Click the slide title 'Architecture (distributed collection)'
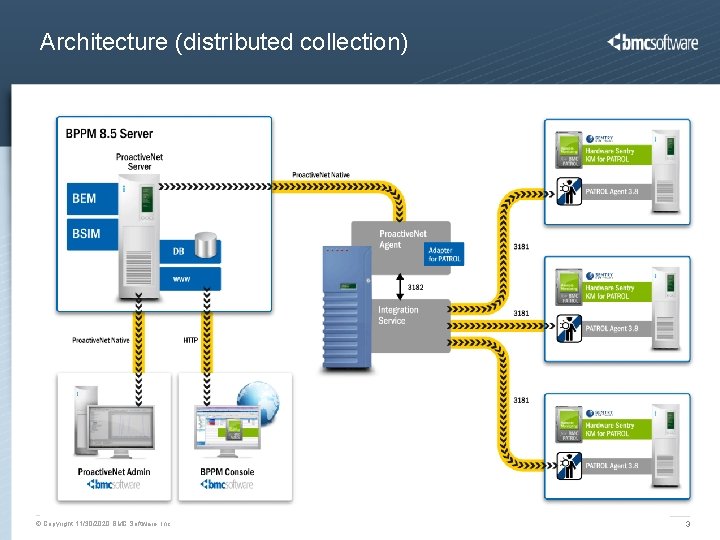 224,42
